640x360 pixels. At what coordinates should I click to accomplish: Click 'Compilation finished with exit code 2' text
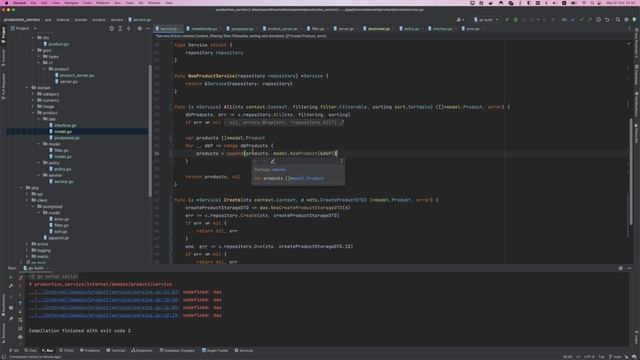[80, 331]
